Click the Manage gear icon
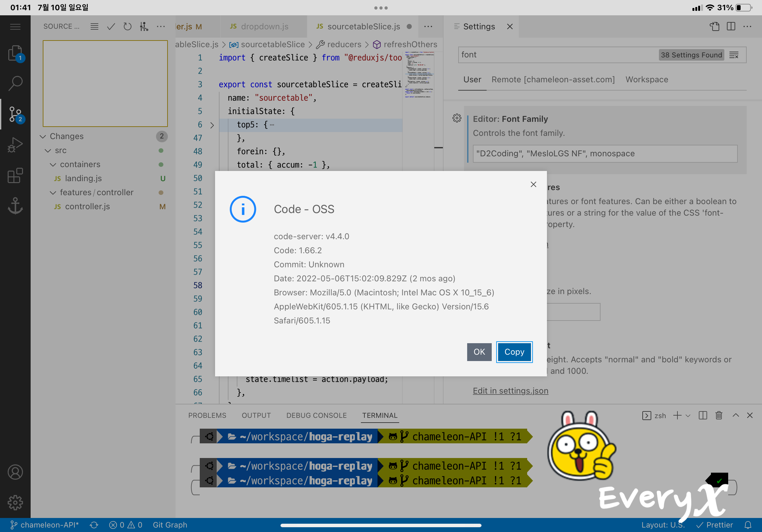 15,503
